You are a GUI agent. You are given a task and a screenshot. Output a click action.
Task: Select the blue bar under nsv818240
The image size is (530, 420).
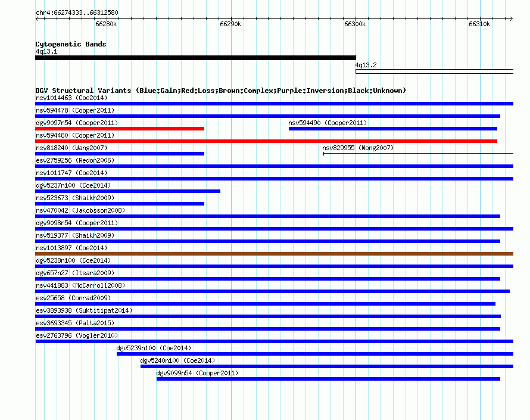[x=120, y=154]
